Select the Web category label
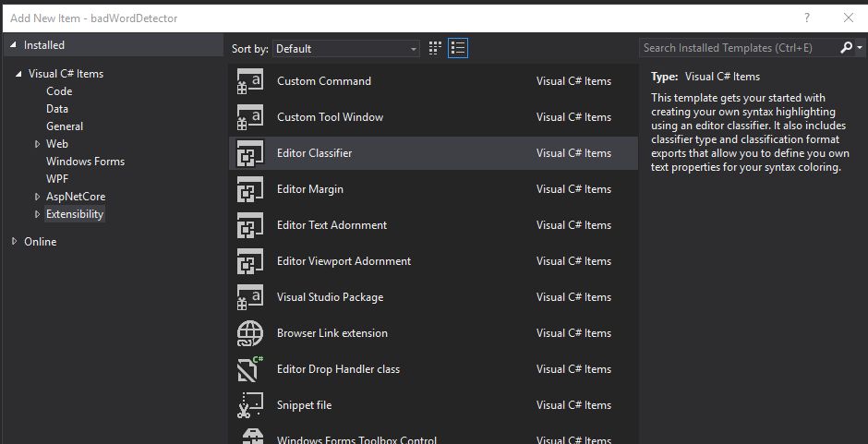This screenshot has height=444, width=868. coord(57,144)
